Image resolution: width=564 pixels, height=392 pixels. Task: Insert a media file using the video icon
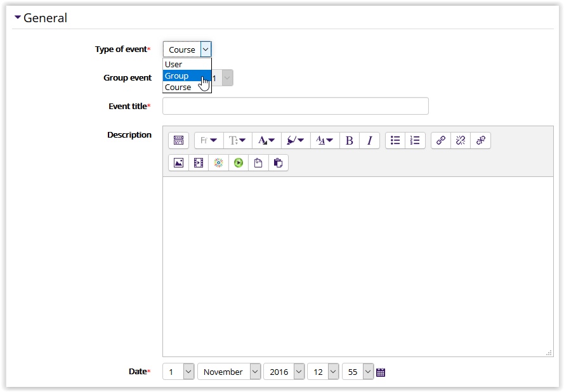198,162
